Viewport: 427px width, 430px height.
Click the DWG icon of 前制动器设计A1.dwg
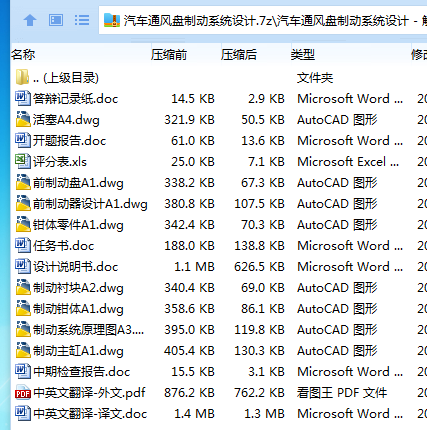(x=22, y=203)
